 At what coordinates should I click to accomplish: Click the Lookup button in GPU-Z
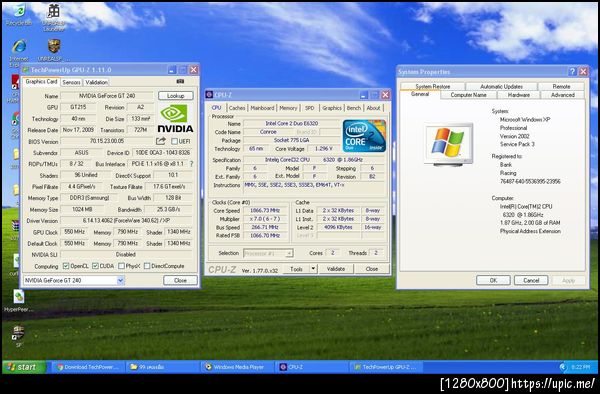[176, 96]
